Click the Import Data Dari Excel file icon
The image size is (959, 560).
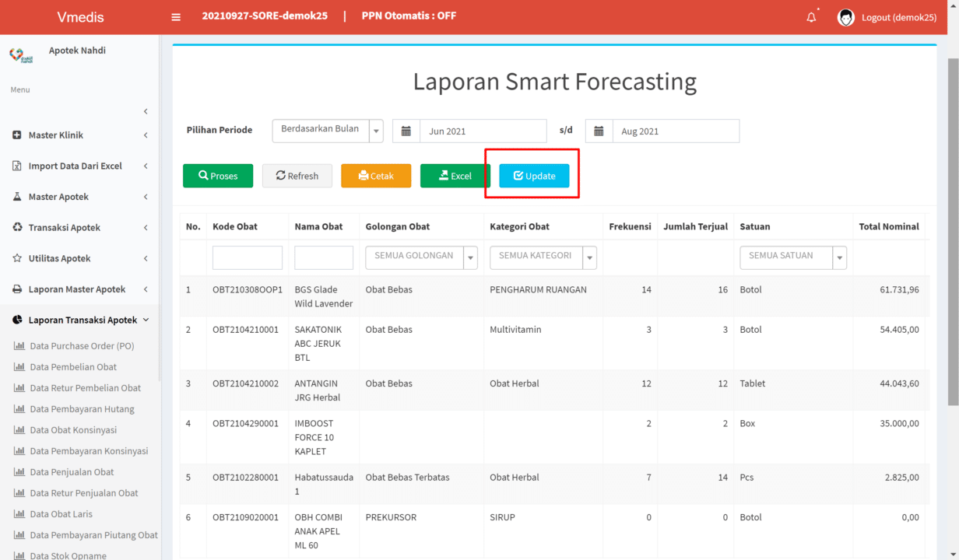point(17,166)
